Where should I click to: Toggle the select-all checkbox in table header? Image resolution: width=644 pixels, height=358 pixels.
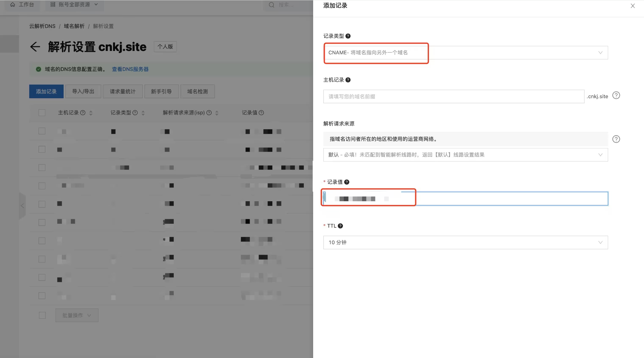[x=42, y=113]
